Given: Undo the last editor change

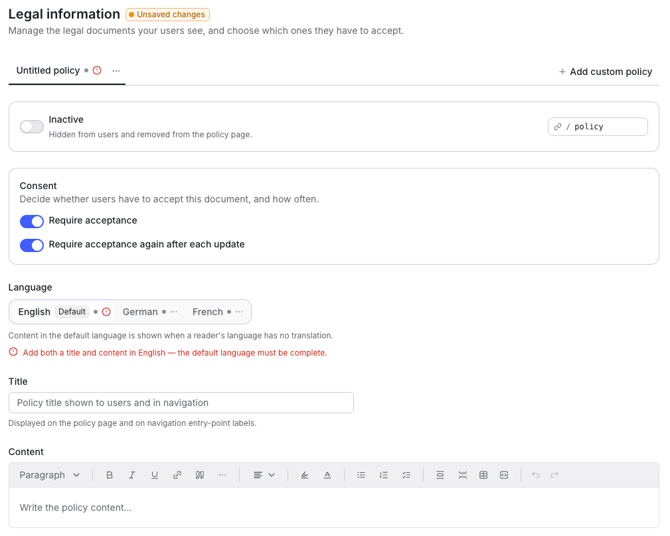Looking at the screenshot, I should (536, 475).
